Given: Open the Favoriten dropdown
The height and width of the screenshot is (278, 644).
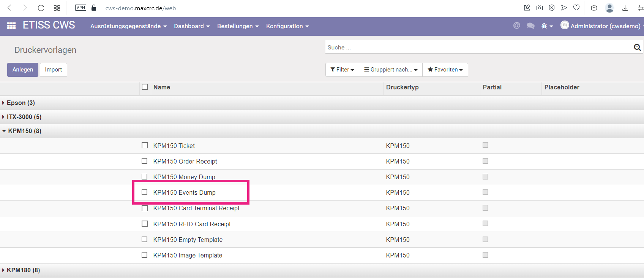Looking at the screenshot, I should (445, 70).
